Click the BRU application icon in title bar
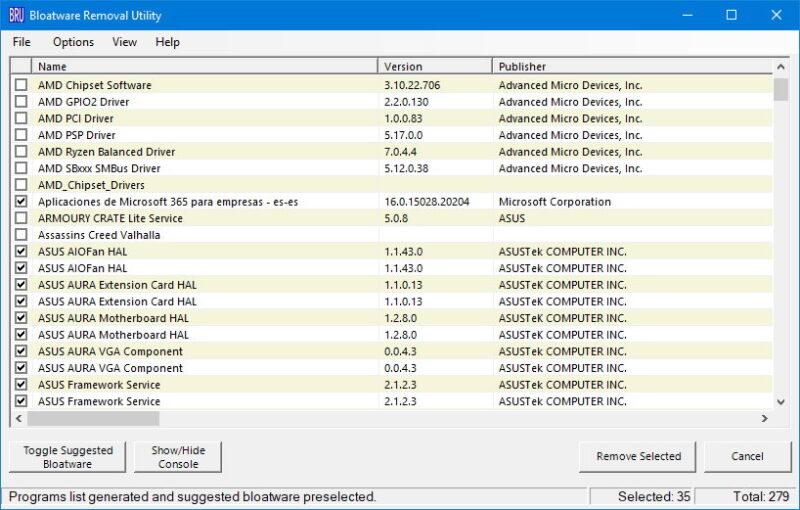Screen dimensions: 800x510 pyautogui.click(x=17, y=15)
